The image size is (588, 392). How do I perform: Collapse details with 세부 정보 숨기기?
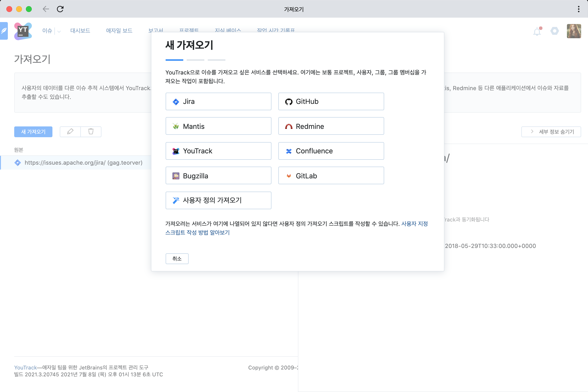pyautogui.click(x=551, y=132)
